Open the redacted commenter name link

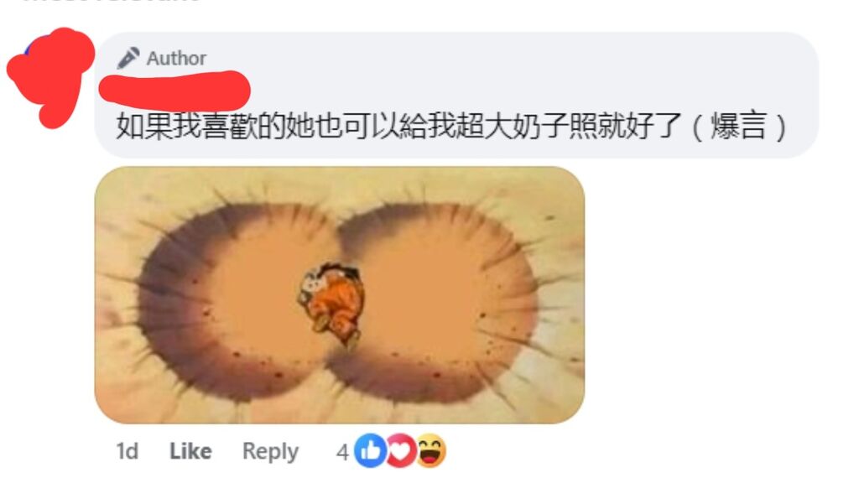(x=174, y=91)
